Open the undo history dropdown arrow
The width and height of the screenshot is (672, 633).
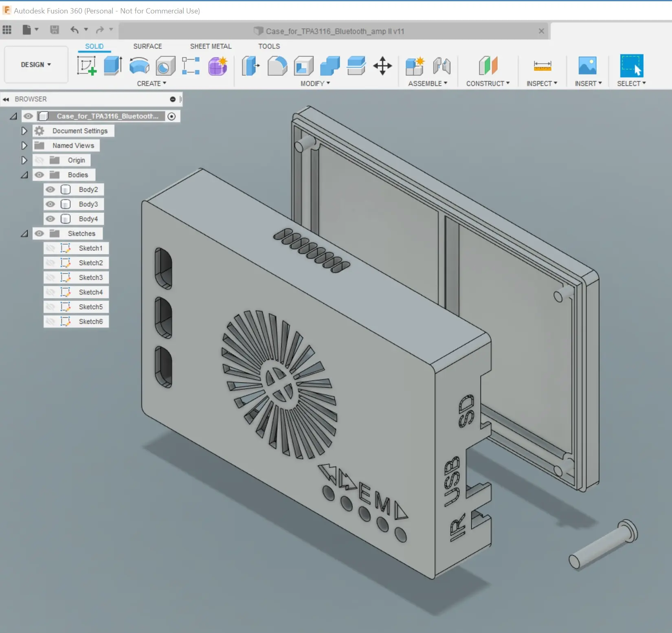pos(86,29)
